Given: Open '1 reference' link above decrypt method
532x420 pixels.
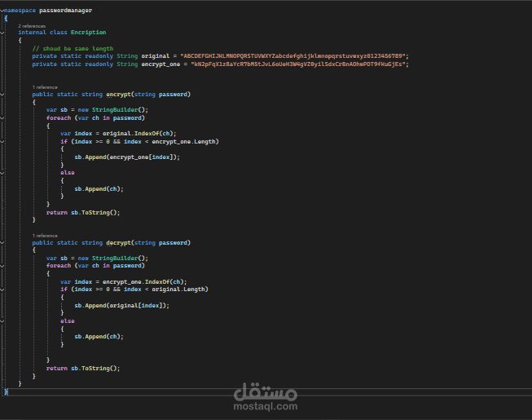Looking at the screenshot, I should pyautogui.click(x=45, y=236).
